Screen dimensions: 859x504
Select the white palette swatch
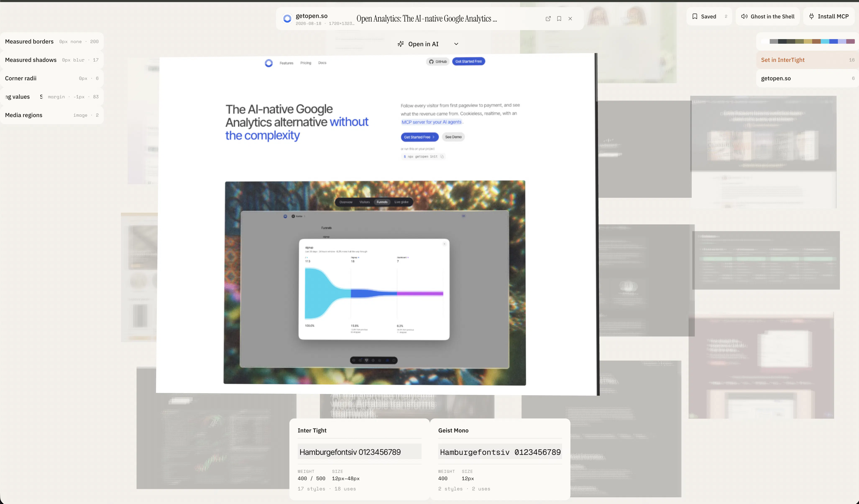click(x=765, y=42)
